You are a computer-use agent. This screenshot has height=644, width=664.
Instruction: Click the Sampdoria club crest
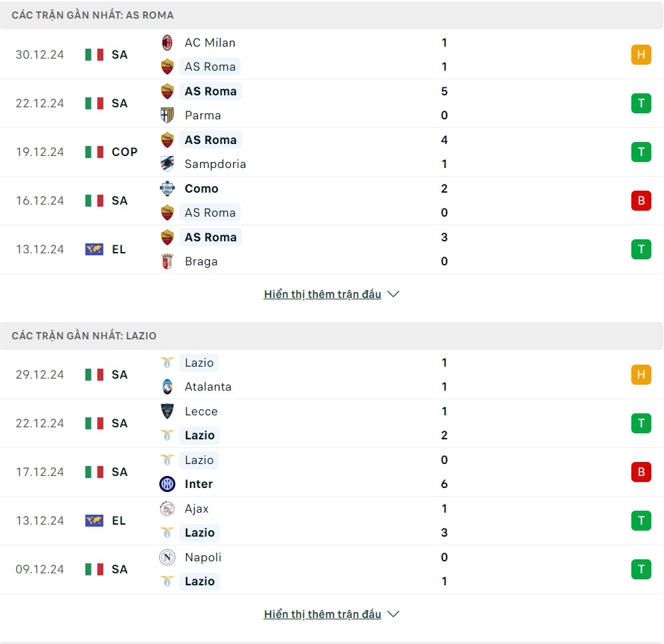[167, 164]
